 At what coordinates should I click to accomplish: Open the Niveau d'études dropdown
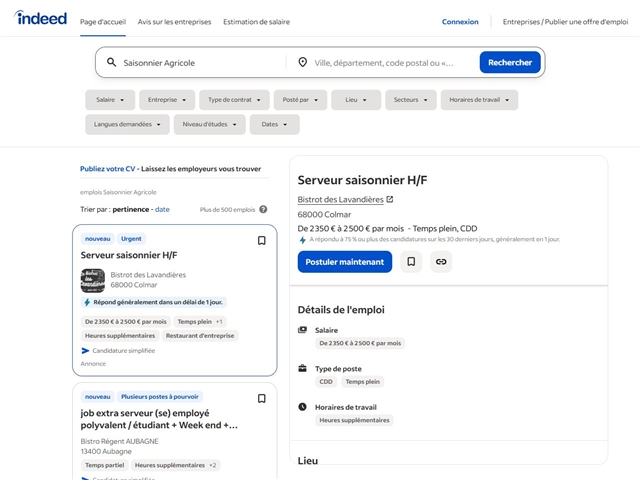tap(208, 125)
